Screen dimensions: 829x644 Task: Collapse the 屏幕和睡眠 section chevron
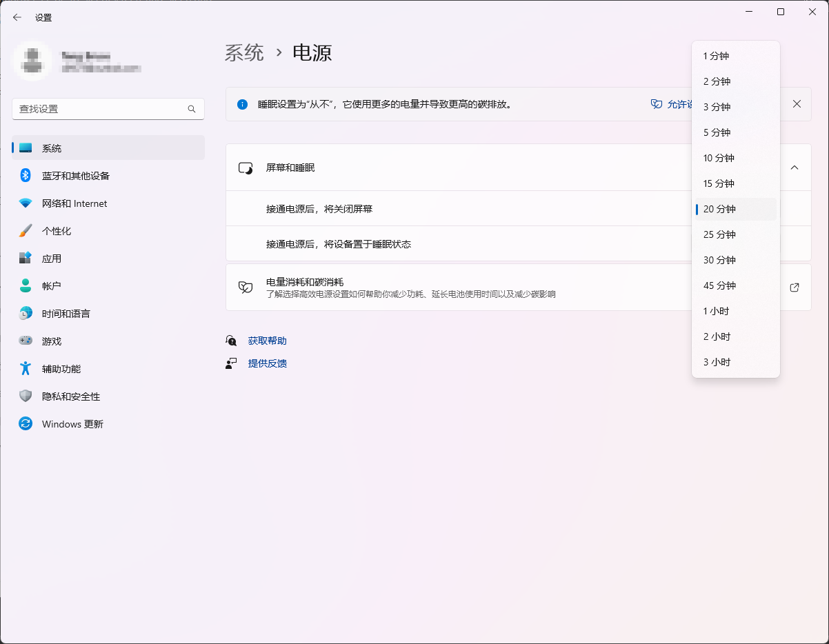pos(795,168)
